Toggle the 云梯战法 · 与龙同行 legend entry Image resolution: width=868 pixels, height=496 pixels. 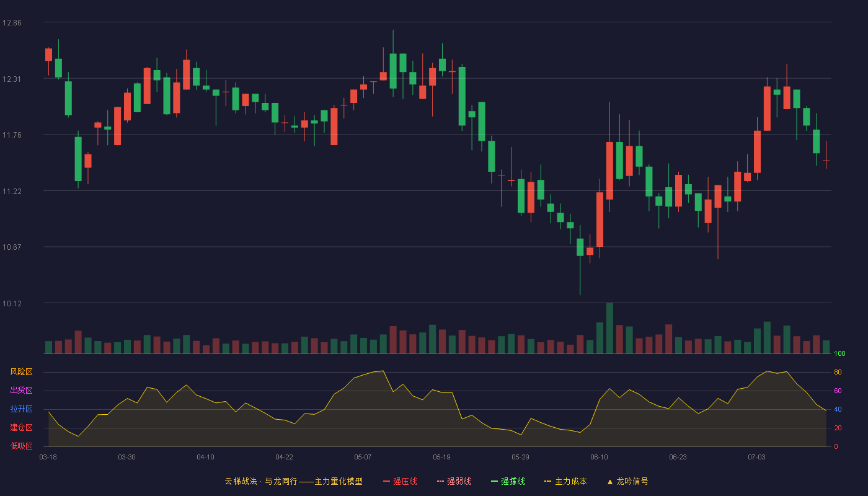click(x=293, y=481)
